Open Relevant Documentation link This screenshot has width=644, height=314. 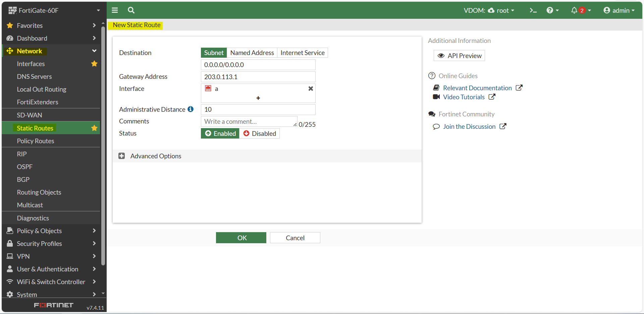[477, 88]
